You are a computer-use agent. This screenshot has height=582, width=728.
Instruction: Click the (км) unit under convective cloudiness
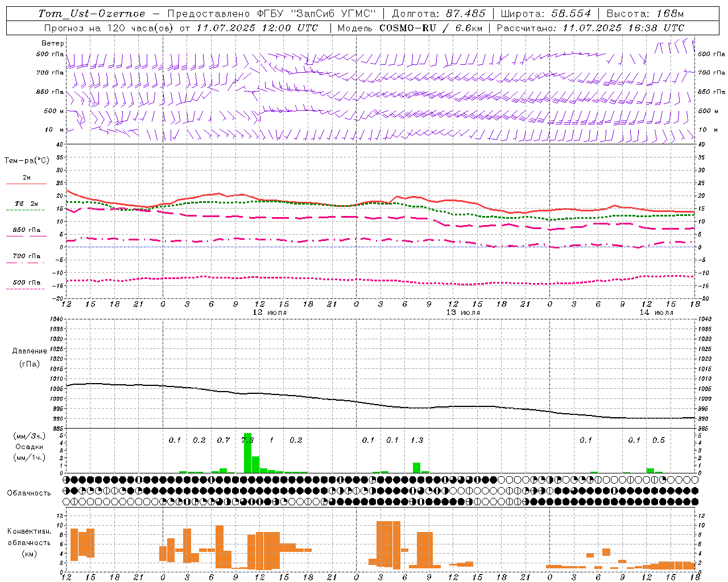pos(29,554)
